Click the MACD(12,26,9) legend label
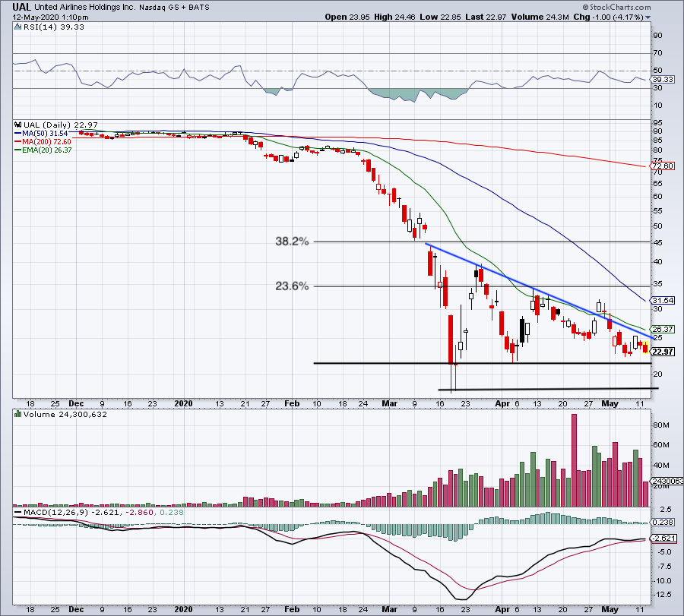Image resolution: width=684 pixels, height=616 pixels. (x=55, y=512)
